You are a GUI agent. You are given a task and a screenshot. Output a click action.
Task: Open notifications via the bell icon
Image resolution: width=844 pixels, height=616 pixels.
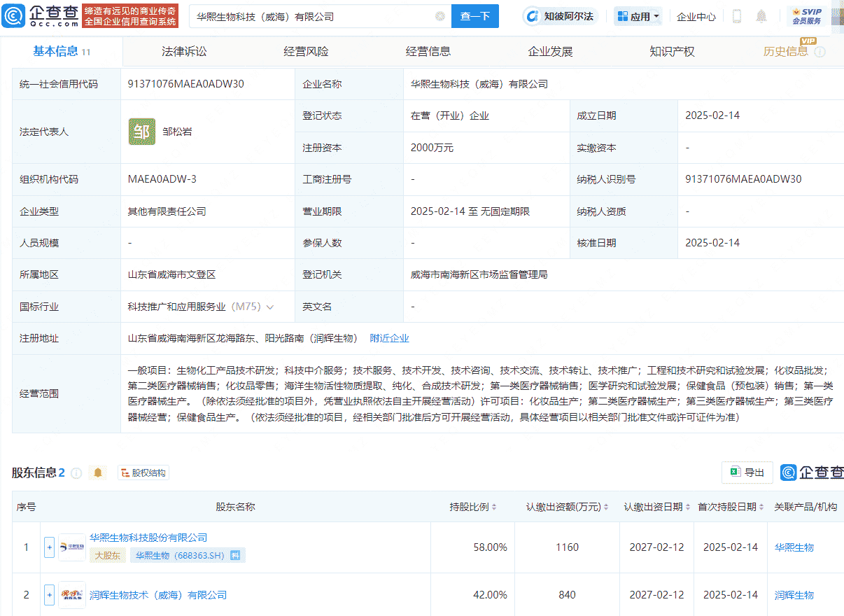click(761, 15)
